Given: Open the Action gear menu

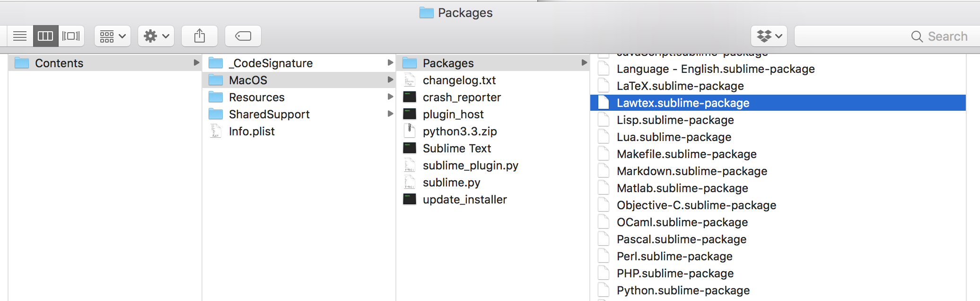Looking at the screenshot, I should [156, 36].
